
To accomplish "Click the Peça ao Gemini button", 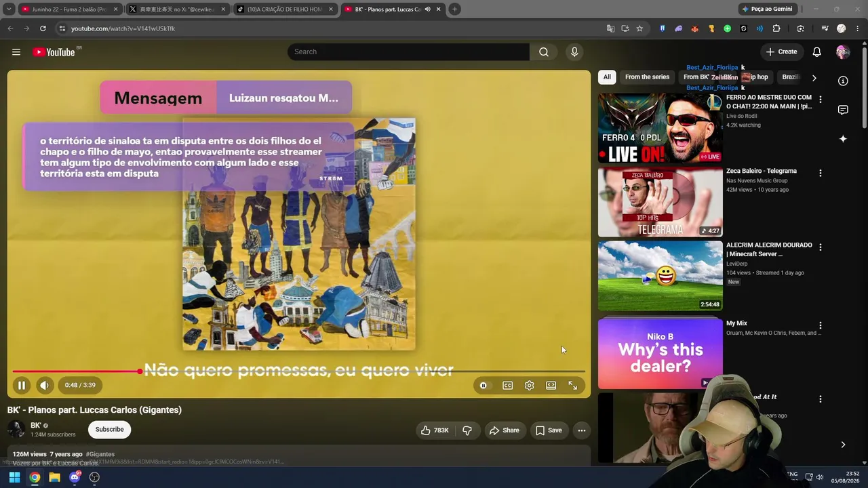I will tap(768, 9).
